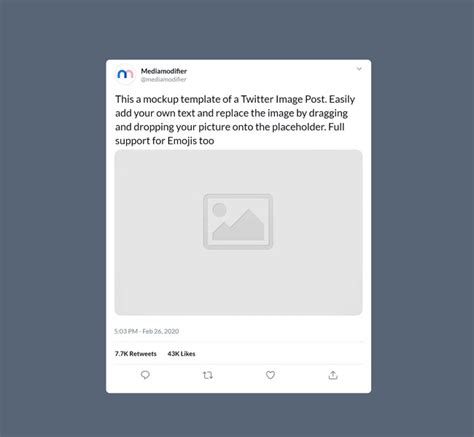View the 7.7K Retweets list
The image size is (474, 437).
pos(136,354)
